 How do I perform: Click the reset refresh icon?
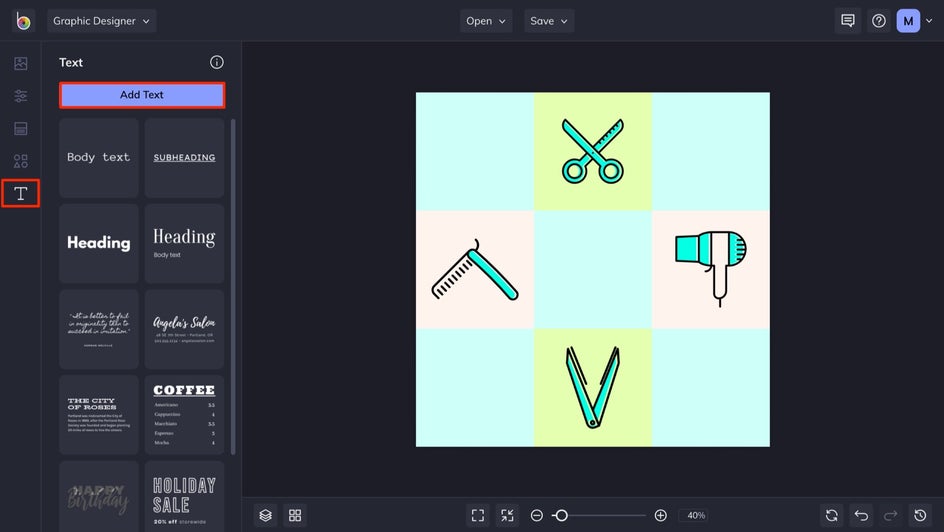click(x=832, y=515)
